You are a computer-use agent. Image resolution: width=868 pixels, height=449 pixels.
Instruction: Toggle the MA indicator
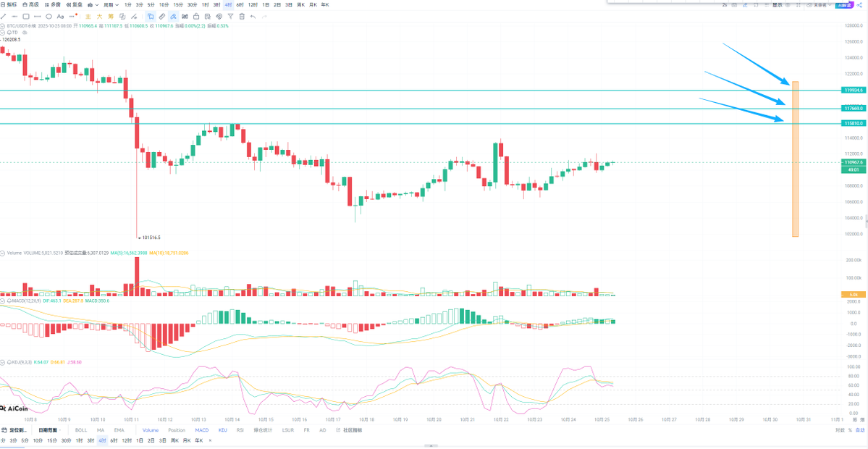click(100, 430)
